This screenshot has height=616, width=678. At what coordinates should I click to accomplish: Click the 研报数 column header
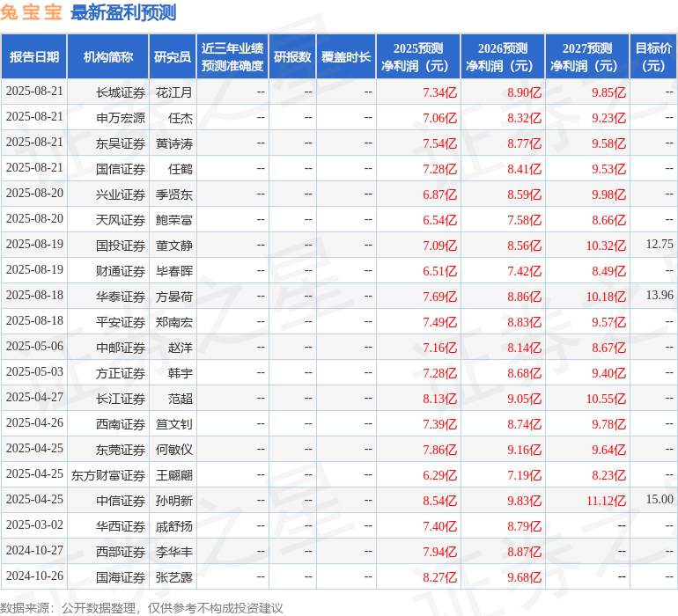click(292, 56)
